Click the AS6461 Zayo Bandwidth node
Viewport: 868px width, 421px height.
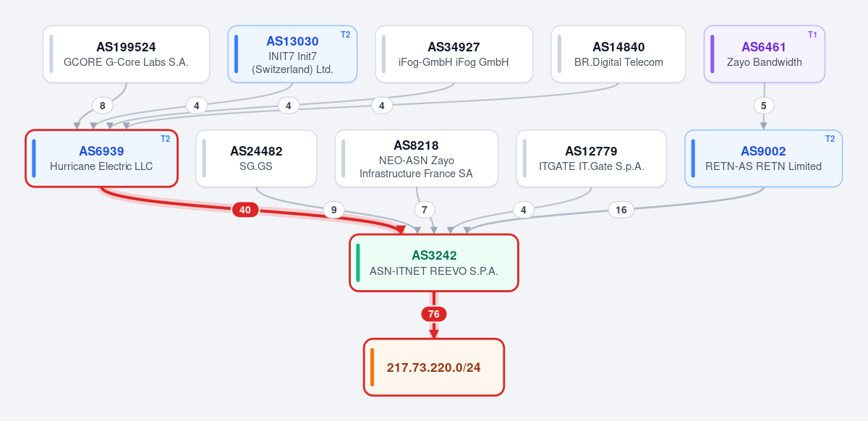(765, 54)
